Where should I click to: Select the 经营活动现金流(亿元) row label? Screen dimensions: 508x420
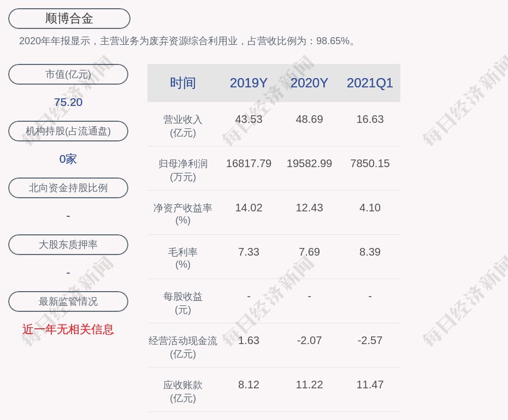tap(182, 347)
